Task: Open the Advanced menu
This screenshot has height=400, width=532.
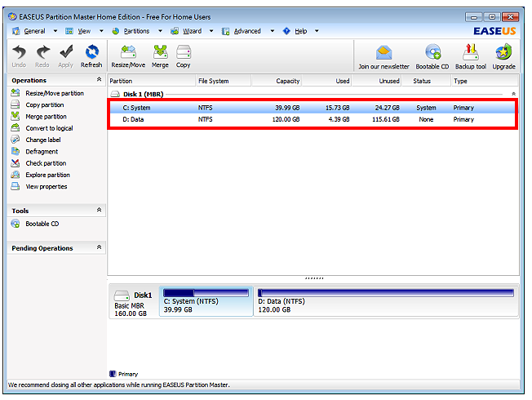Action: point(247,31)
